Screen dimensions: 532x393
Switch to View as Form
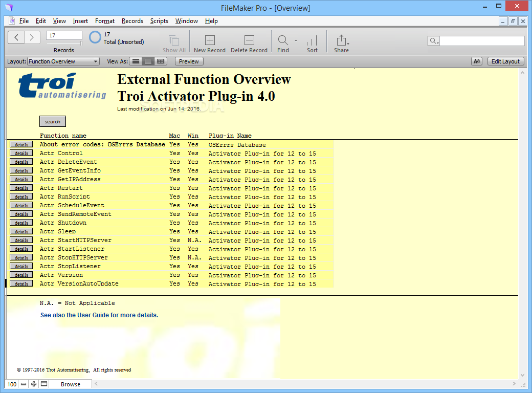(136, 61)
